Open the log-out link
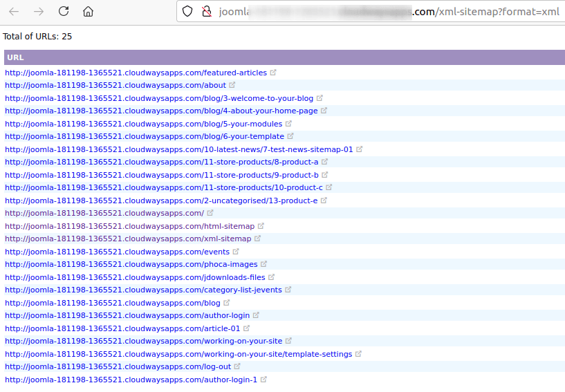The width and height of the screenshot is (565, 392). tap(118, 367)
